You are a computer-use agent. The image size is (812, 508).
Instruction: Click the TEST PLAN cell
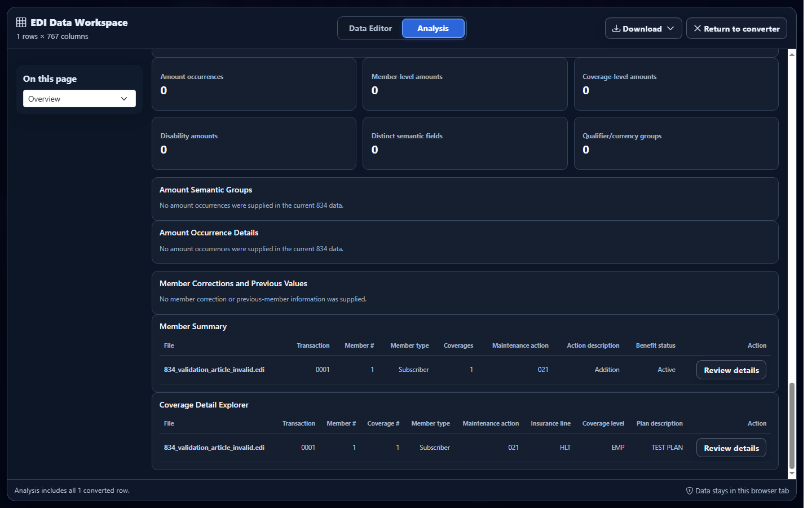coord(667,448)
